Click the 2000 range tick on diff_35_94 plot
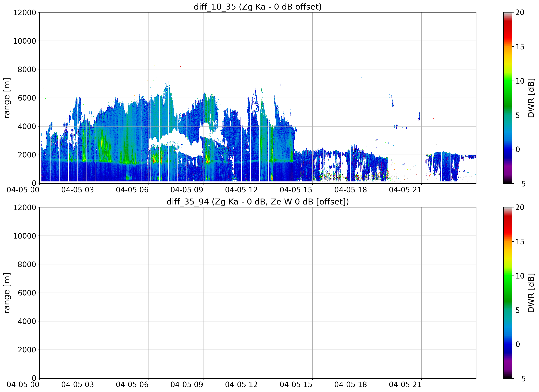Viewport: 539px width, 392px height. click(x=27, y=350)
